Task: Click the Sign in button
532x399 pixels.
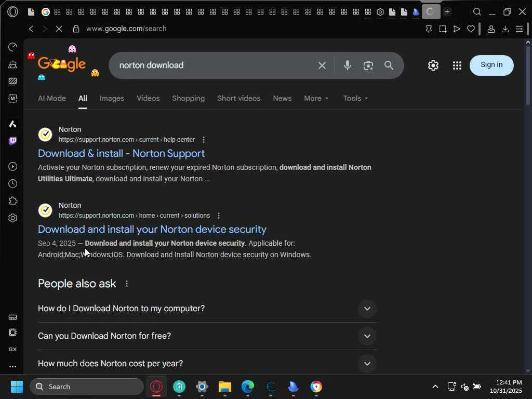Action: tap(491, 65)
